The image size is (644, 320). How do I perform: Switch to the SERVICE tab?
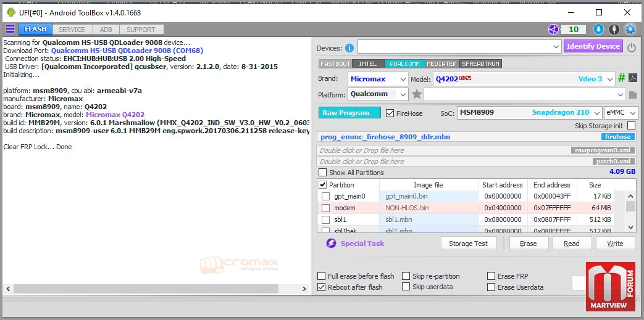(x=72, y=30)
